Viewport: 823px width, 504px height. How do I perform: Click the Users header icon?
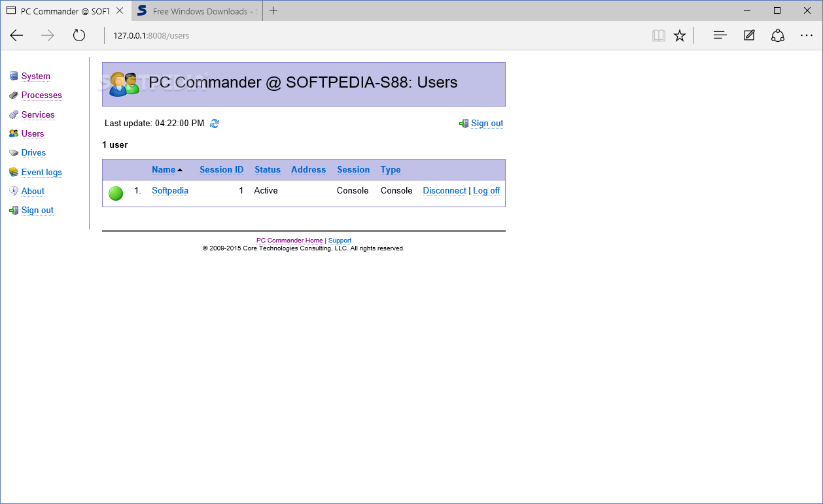(124, 84)
